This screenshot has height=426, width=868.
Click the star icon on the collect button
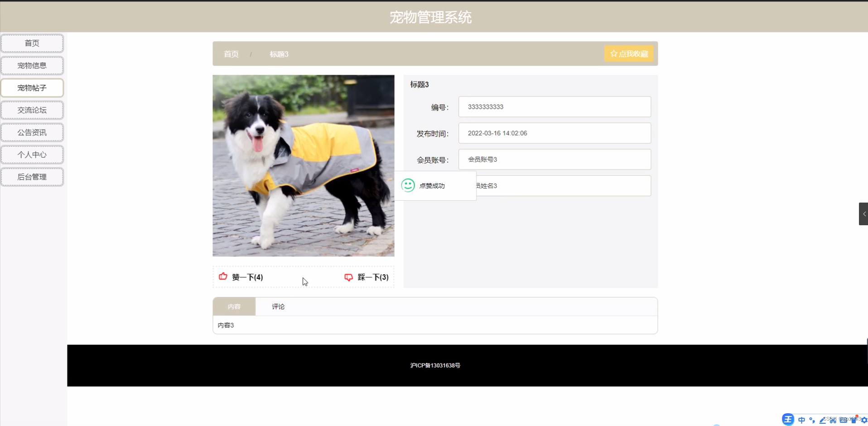(x=614, y=53)
